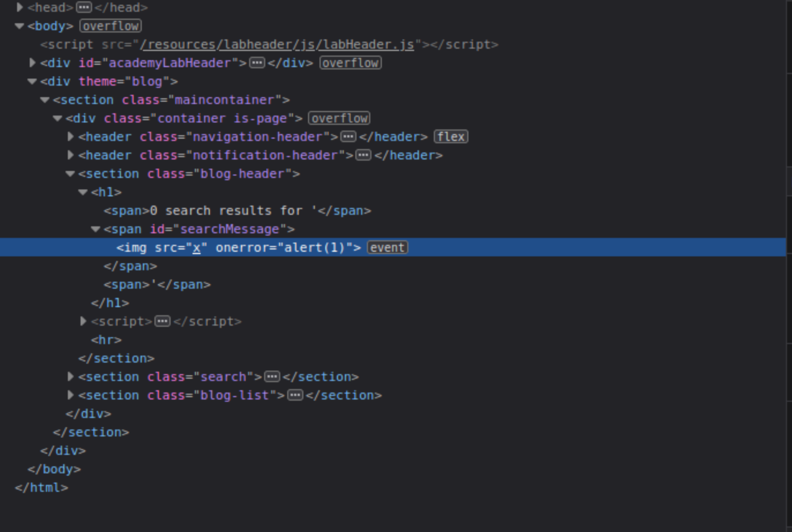The width and height of the screenshot is (792, 532).
Task: Click the ellipsis badge in blog-list section
Action: click(295, 395)
